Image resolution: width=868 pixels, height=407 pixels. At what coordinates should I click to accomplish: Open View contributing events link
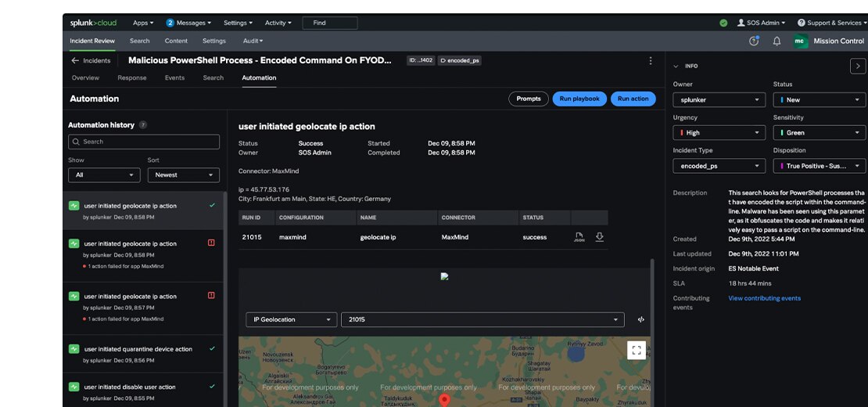coord(765,298)
